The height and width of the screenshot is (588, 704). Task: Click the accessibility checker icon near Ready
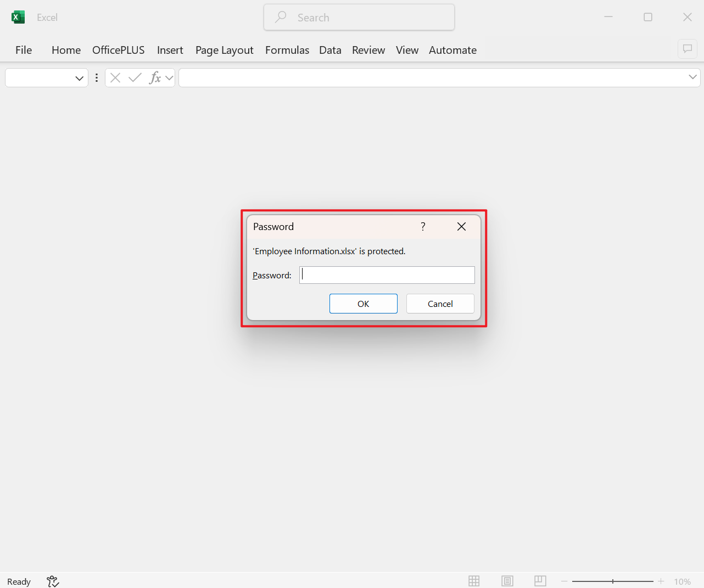click(x=52, y=581)
